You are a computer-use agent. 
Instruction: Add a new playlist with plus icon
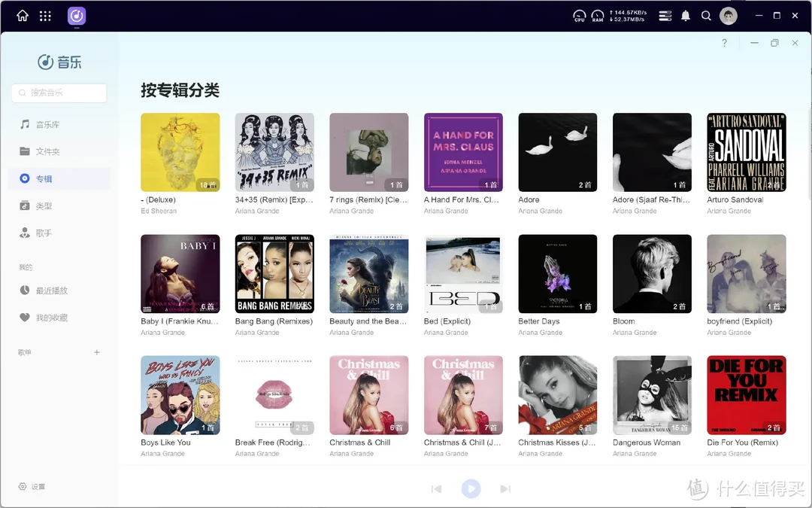pos(97,352)
